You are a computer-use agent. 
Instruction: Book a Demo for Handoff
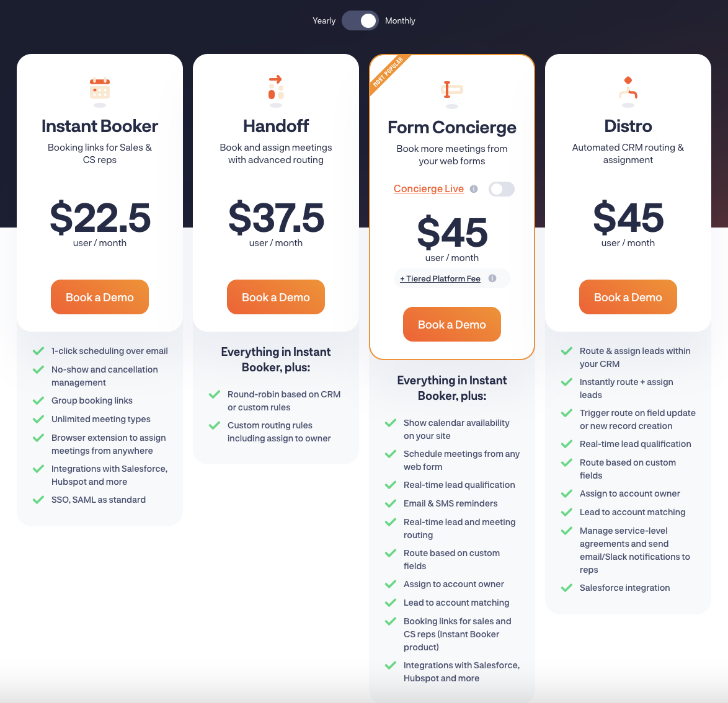276,297
